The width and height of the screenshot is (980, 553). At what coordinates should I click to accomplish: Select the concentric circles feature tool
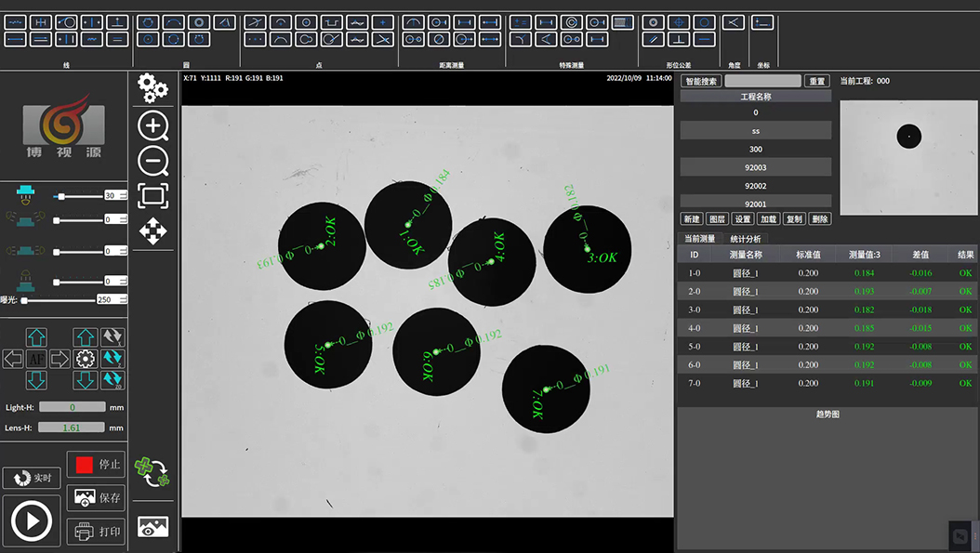pyautogui.click(x=572, y=22)
